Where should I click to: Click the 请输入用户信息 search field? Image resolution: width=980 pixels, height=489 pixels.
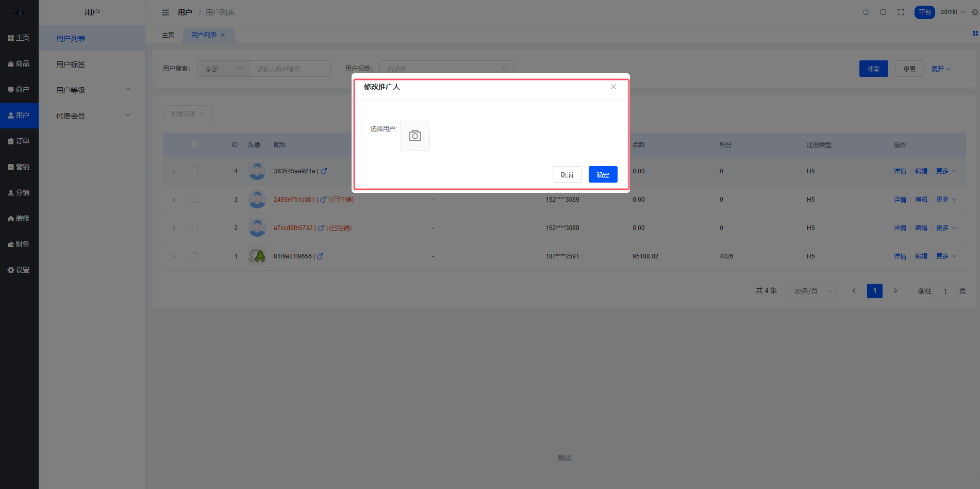290,69
